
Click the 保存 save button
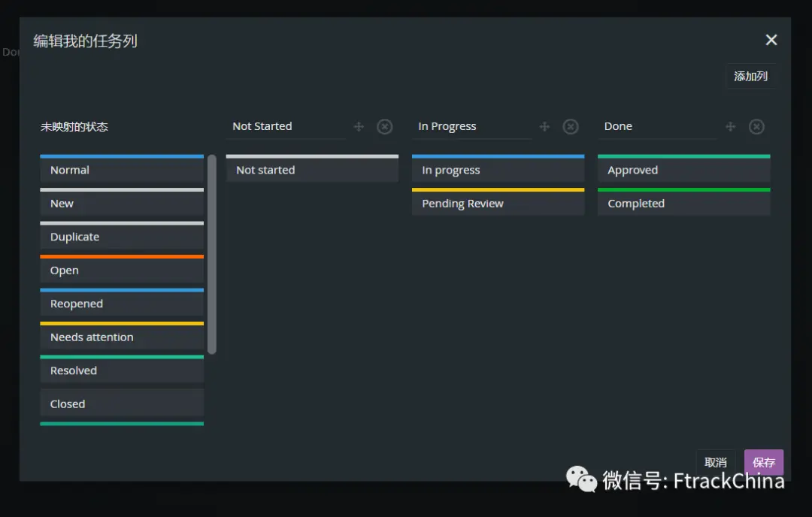763,462
